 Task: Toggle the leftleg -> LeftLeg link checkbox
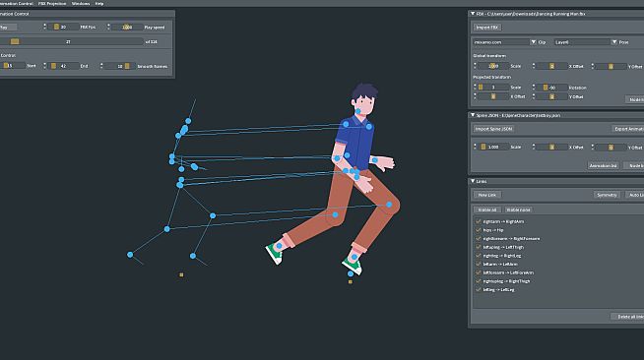point(478,289)
